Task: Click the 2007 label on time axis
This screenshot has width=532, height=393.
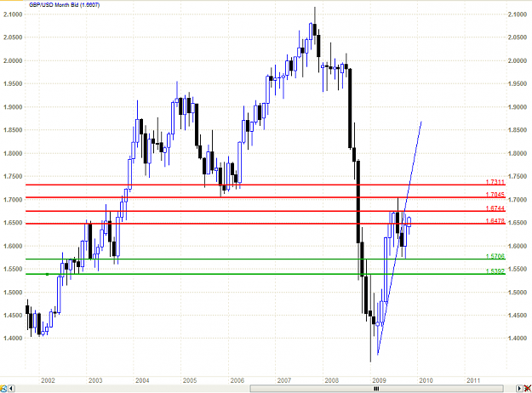Action: click(284, 380)
